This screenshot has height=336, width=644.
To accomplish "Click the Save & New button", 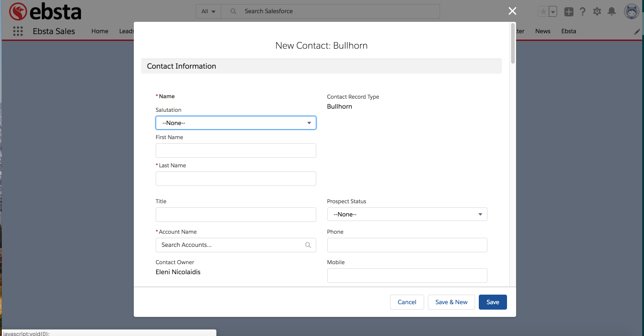I will 451,302.
